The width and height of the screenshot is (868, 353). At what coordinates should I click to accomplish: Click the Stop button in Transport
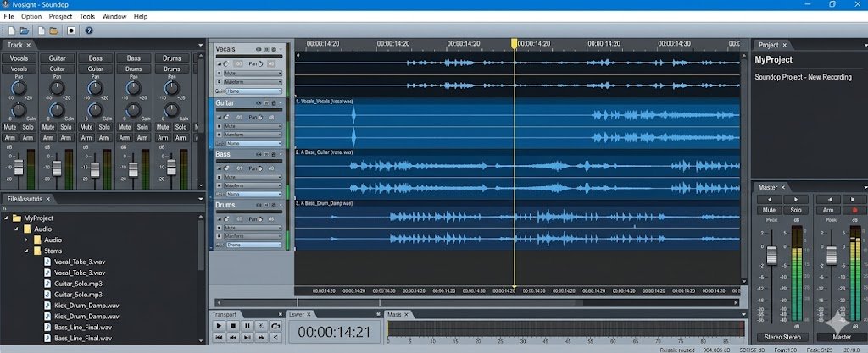233,325
